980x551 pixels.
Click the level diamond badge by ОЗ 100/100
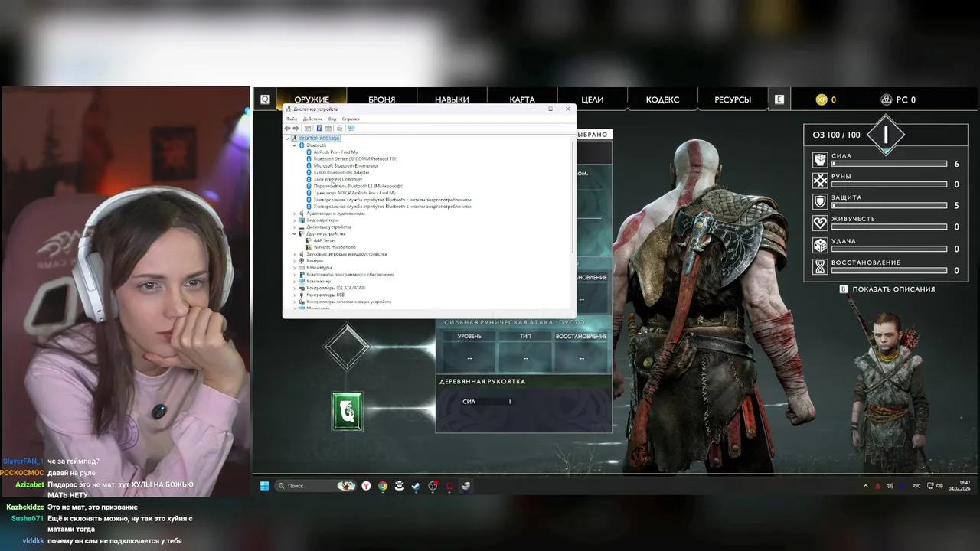pyautogui.click(x=886, y=135)
